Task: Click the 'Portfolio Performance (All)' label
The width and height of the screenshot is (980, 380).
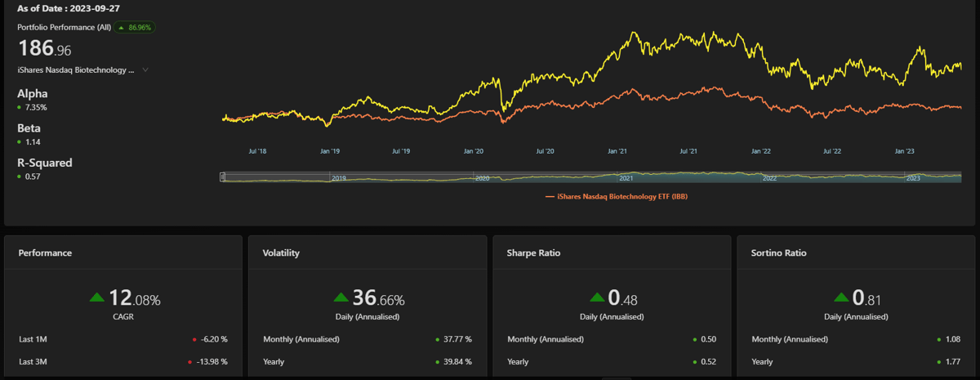Action: 63,27
